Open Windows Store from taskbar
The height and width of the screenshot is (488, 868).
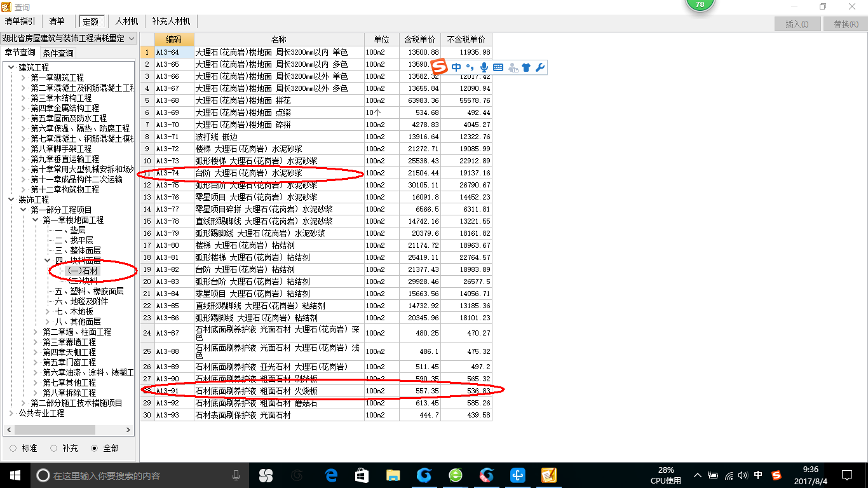(x=362, y=475)
